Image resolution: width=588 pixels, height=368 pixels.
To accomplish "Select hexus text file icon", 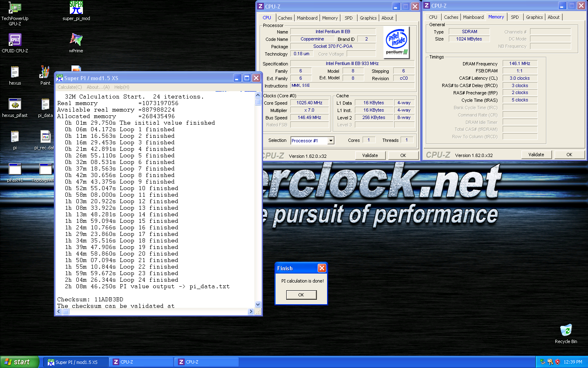I will [15, 76].
